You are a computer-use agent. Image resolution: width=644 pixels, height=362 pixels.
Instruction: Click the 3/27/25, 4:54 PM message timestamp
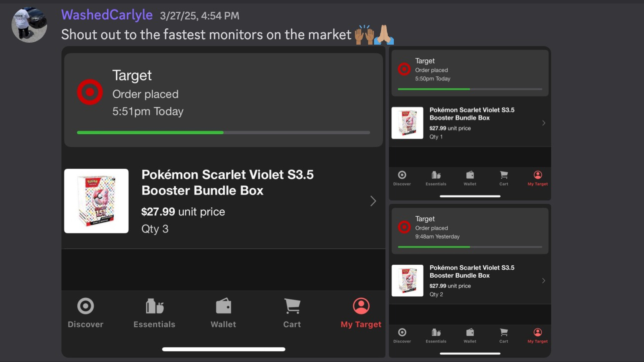point(199,16)
